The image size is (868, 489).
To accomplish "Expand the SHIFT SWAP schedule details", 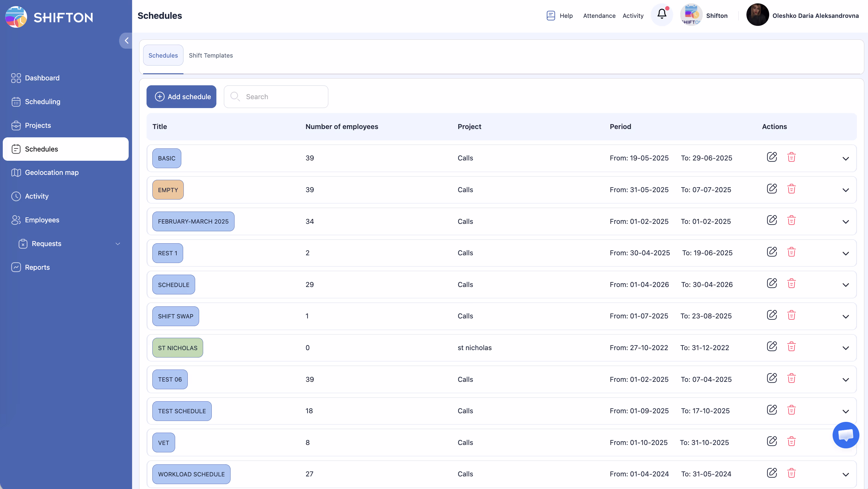I will pyautogui.click(x=846, y=317).
